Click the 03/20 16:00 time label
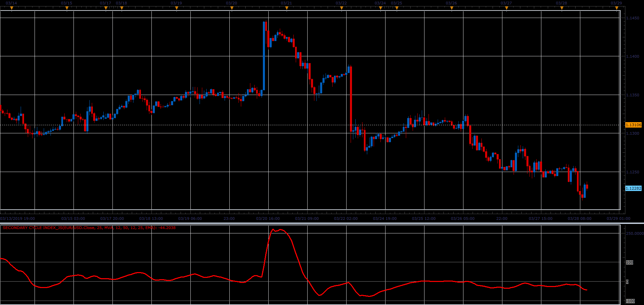The height and width of the screenshot is (305, 644). (268, 218)
